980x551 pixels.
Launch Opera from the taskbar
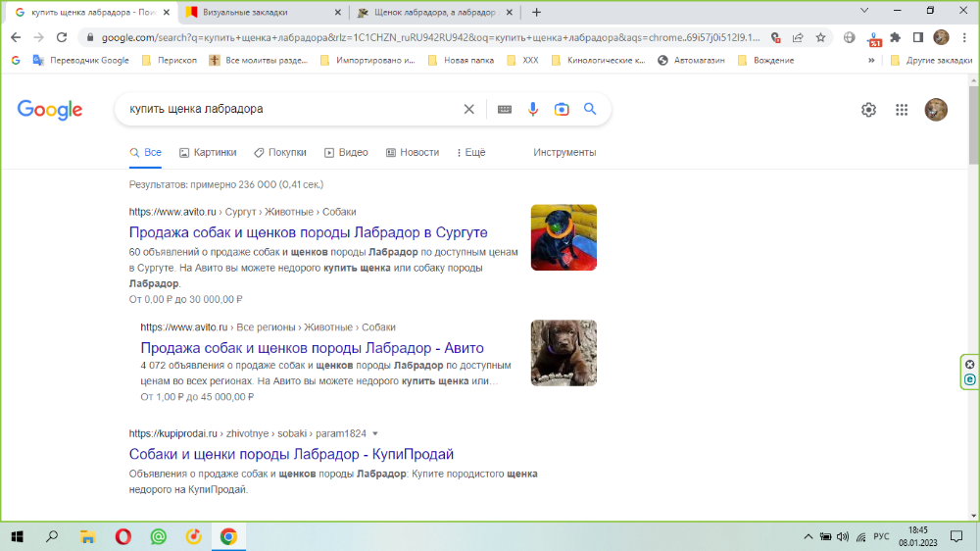point(123,536)
